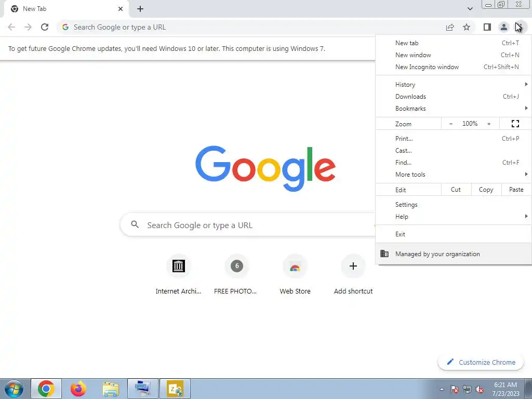This screenshot has width=532, height=399.
Task: Click Cut in the Edit row
Action: click(456, 190)
